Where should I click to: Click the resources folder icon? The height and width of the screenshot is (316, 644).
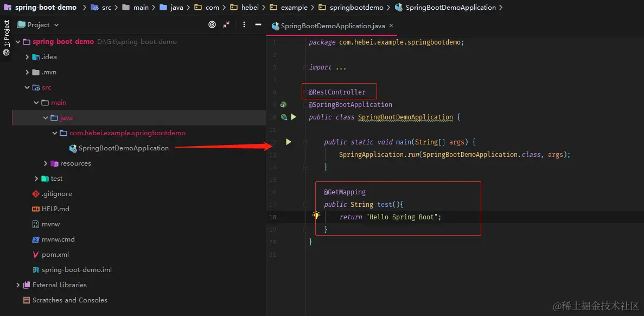click(x=54, y=163)
